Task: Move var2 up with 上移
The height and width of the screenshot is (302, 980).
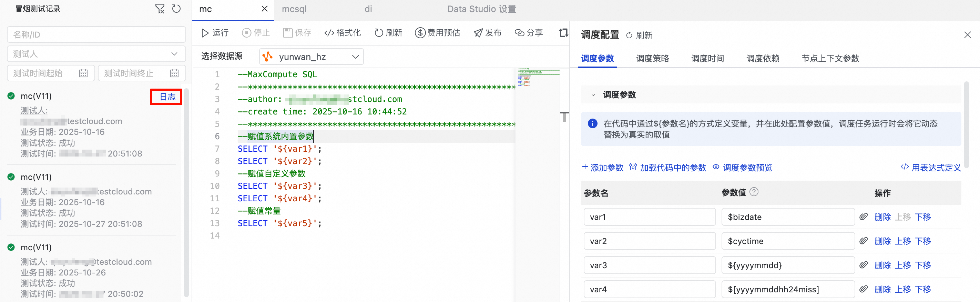Action: [903, 241]
